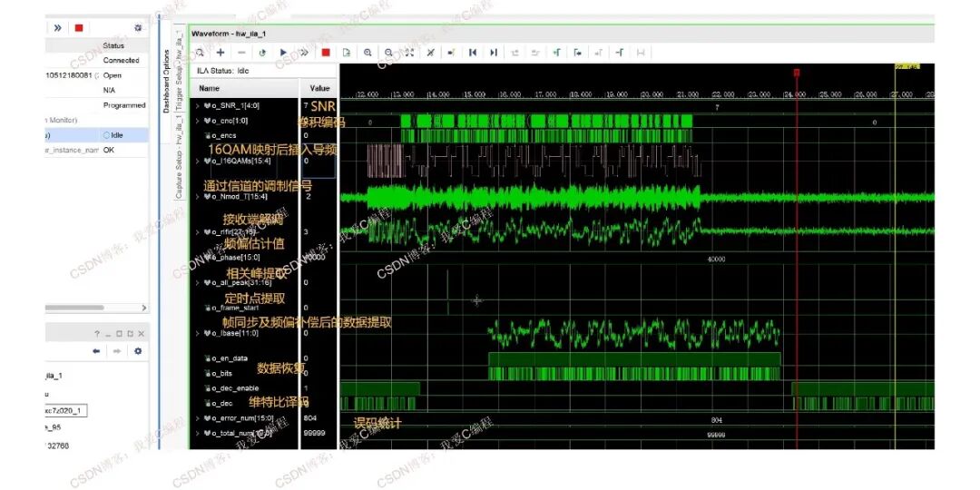Click the red stop square in Hardware panel

pyautogui.click(x=79, y=27)
